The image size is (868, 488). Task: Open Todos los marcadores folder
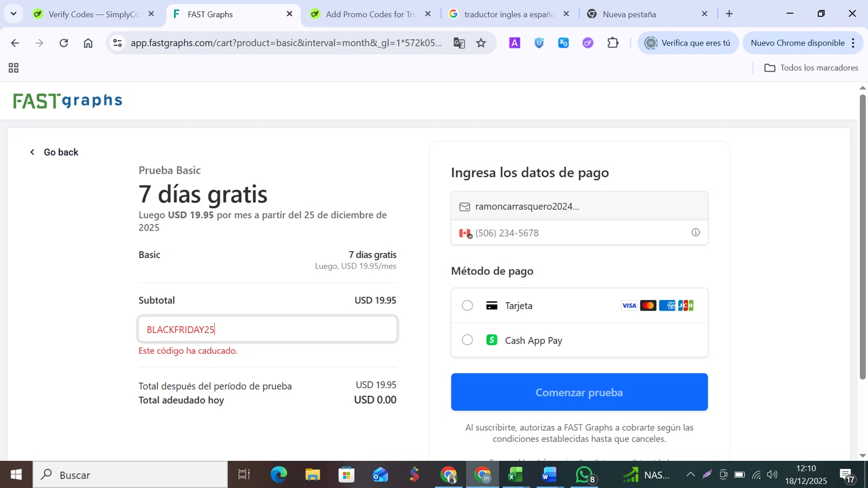coord(811,68)
